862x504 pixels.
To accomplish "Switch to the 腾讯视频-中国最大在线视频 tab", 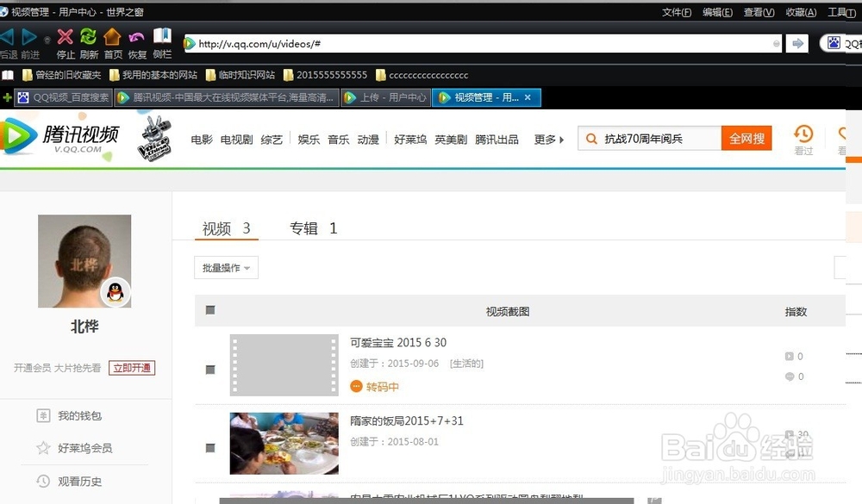I will click(227, 97).
